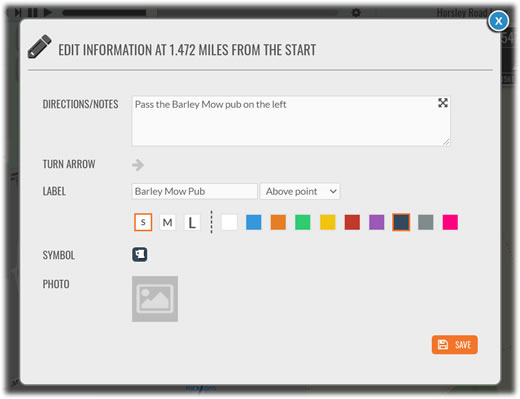Choose the green color swatch
Image resolution: width=520 pixels, height=399 pixels.
[x=303, y=222]
